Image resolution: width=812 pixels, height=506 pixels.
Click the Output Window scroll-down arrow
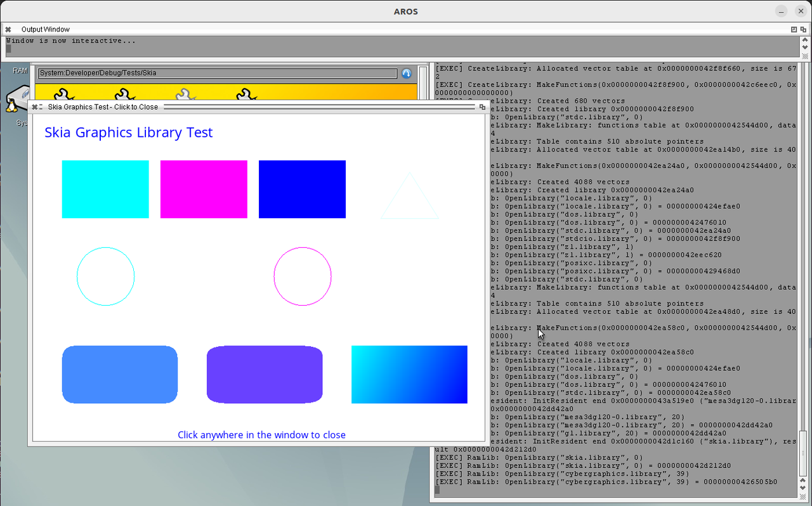pos(804,48)
